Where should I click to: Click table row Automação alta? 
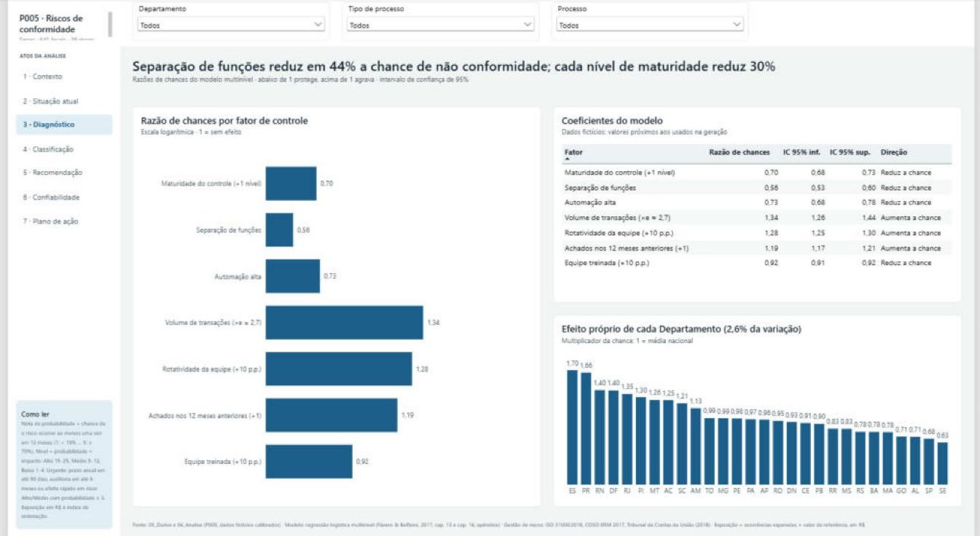coord(756,202)
